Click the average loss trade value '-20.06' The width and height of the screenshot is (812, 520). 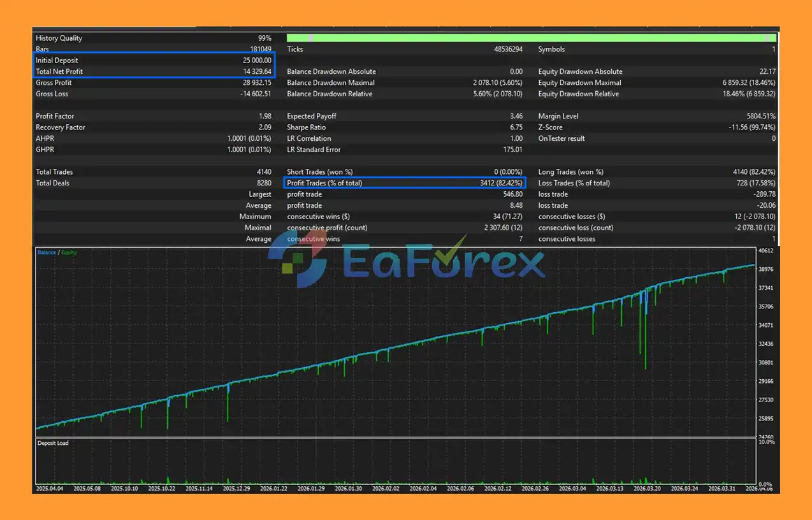point(766,205)
